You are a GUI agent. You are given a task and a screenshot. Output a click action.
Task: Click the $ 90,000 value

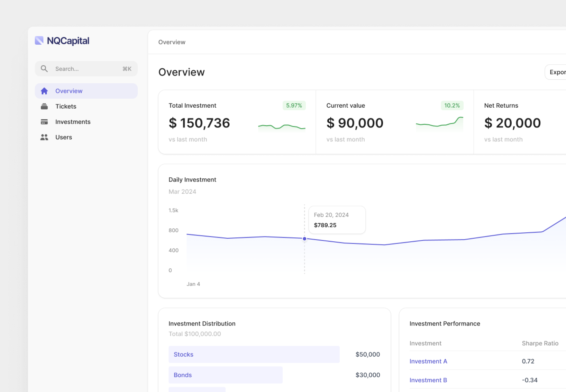tap(355, 123)
